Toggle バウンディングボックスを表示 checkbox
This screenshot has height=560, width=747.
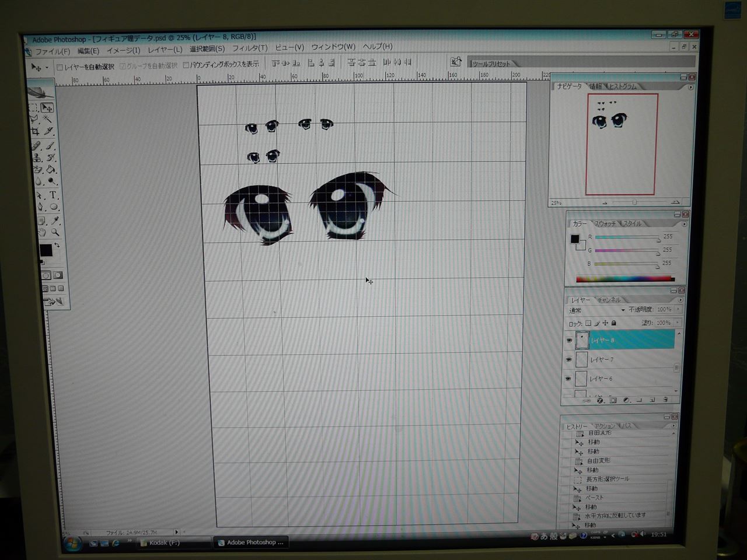(x=186, y=65)
